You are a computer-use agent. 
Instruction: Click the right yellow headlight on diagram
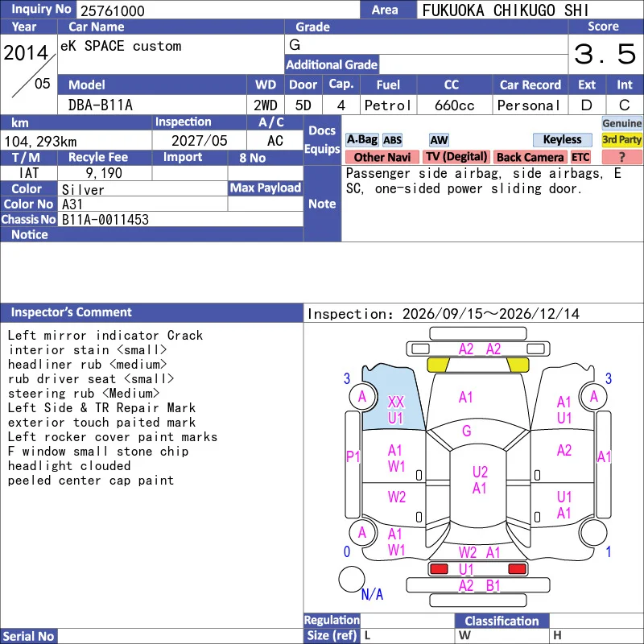[518, 365]
